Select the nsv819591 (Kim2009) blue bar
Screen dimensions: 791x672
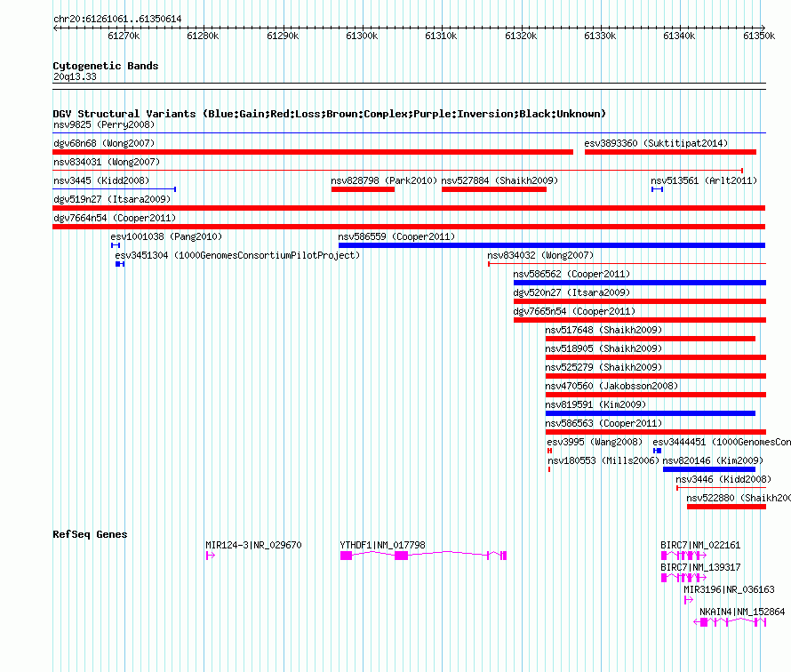(x=651, y=413)
